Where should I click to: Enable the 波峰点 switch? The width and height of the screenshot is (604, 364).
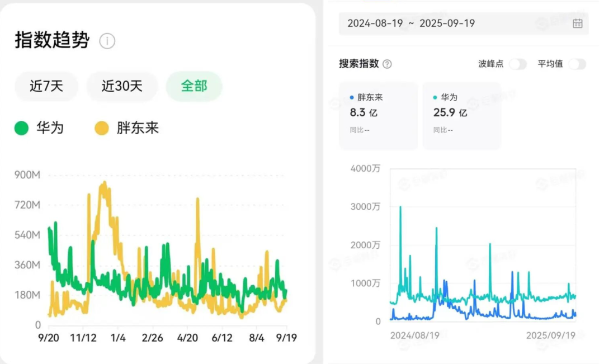[x=517, y=64]
